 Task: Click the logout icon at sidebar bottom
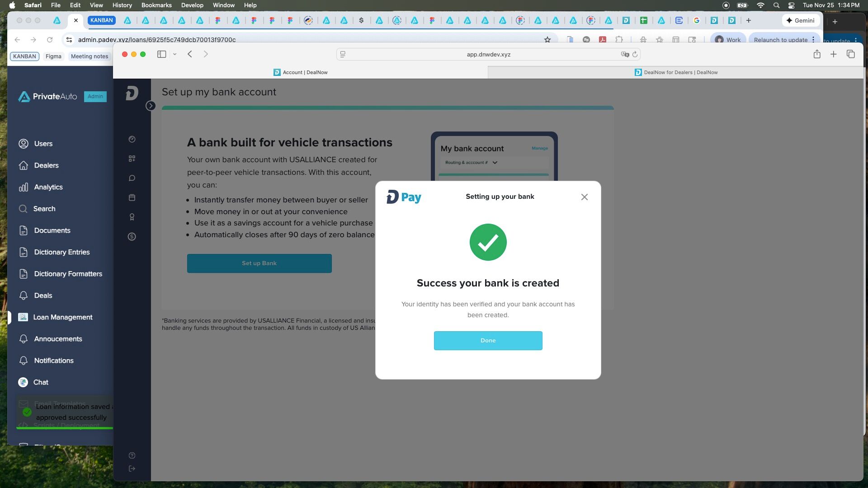pos(132,469)
